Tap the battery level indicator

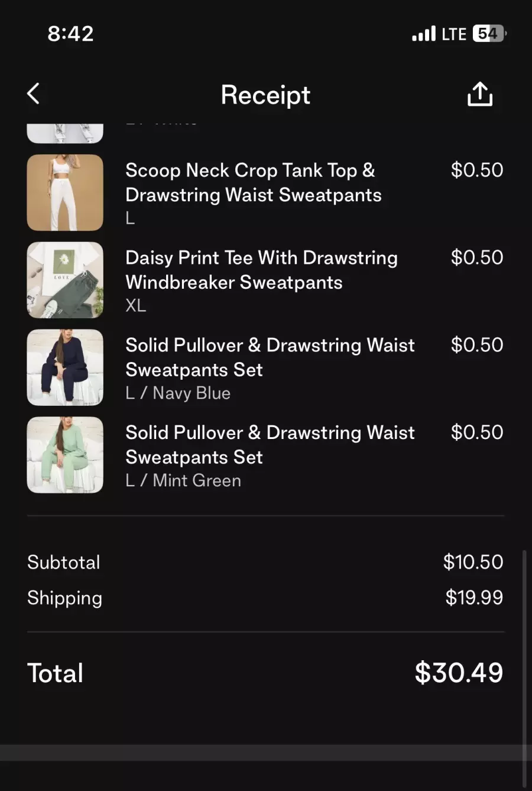(489, 34)
